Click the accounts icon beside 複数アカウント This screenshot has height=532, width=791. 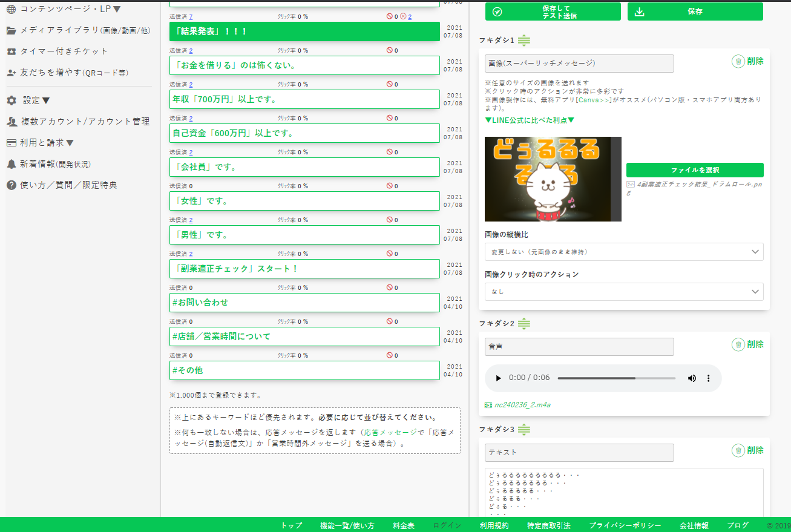[x=11, y=122]
